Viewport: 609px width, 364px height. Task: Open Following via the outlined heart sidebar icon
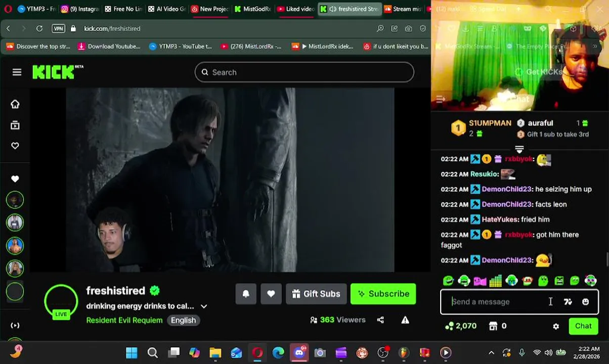[x=15, y=146]
